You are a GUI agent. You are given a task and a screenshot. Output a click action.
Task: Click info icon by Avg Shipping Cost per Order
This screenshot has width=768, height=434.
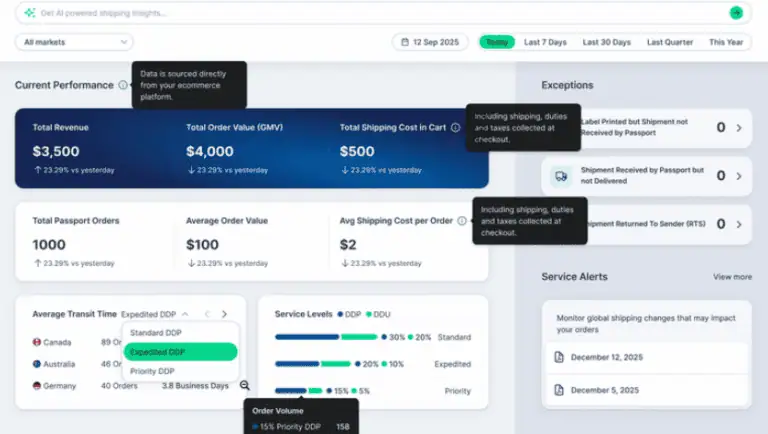[462, 221]
